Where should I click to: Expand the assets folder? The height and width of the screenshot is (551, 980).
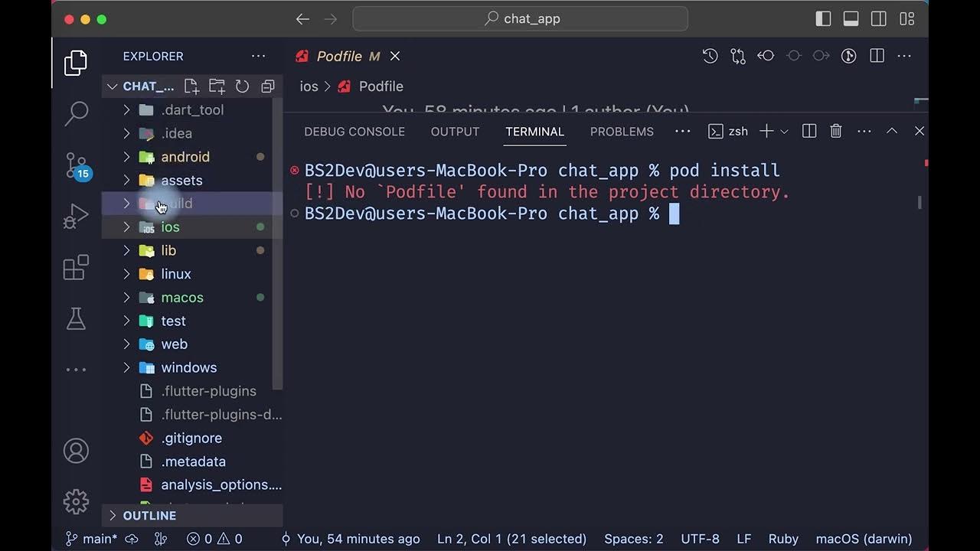coord(188,181)
